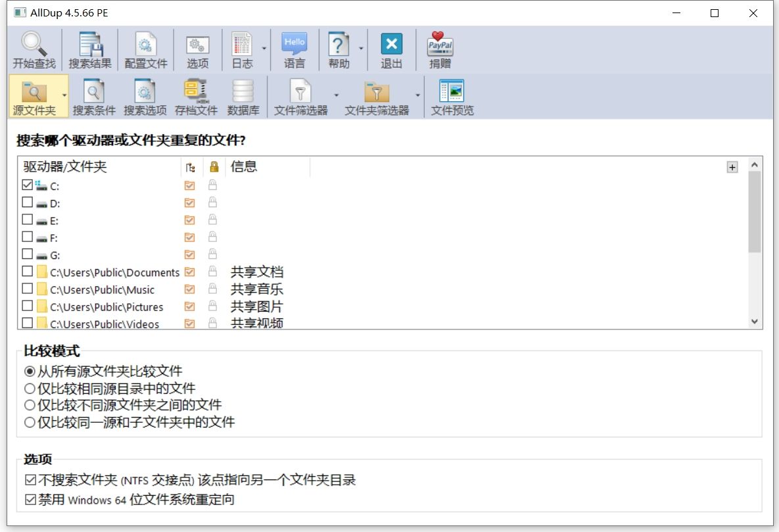Screen dimensions: 779x532
Task: Switch to the 数据库 tab
Action: click(x=243, y=97)
